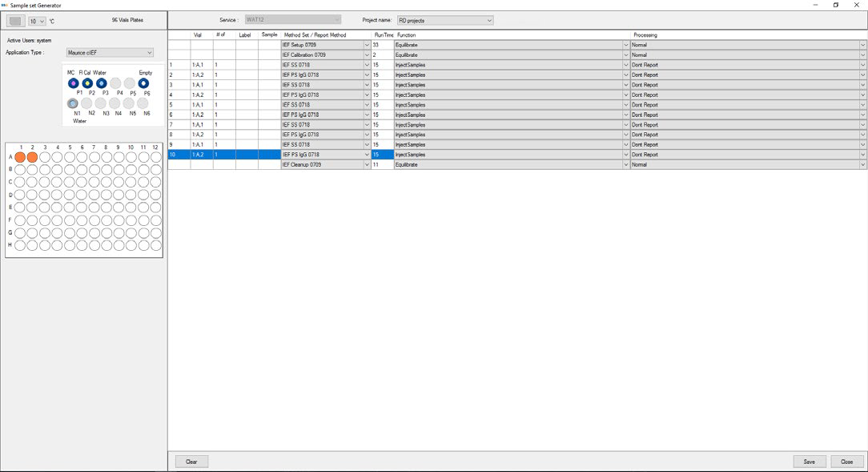Viewport: 868px width, 472px height.
Task: Select the P6 Empty reagent vial
Action: [x=143, y=83]
